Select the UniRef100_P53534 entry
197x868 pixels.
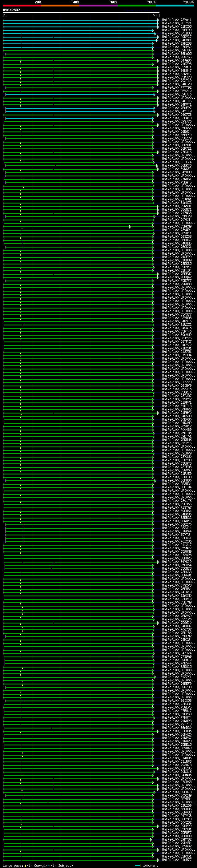pyautogui.click(x=177, y=484)
